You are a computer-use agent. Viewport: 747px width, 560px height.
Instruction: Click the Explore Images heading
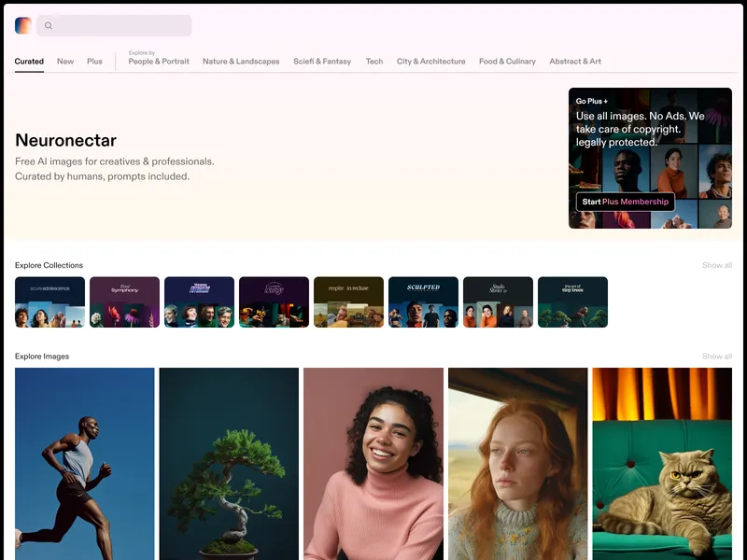click(42, 357)
